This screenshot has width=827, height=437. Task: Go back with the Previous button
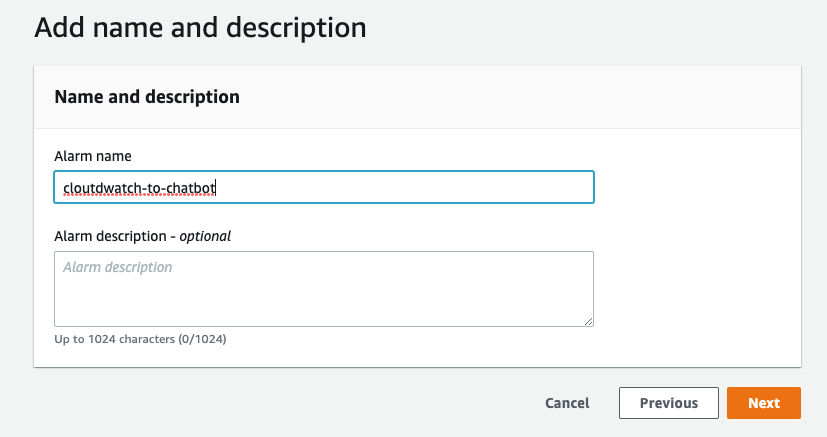click(x=669, y=403)
